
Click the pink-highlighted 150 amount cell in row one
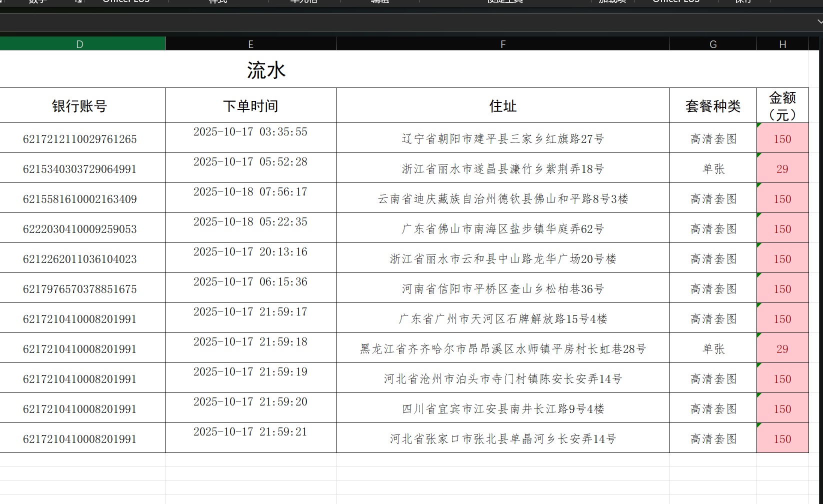pos(781,139)
